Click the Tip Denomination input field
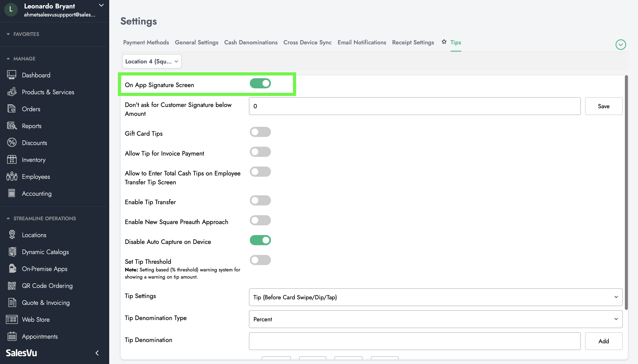The image size is (638, 364). coord(414,341)
